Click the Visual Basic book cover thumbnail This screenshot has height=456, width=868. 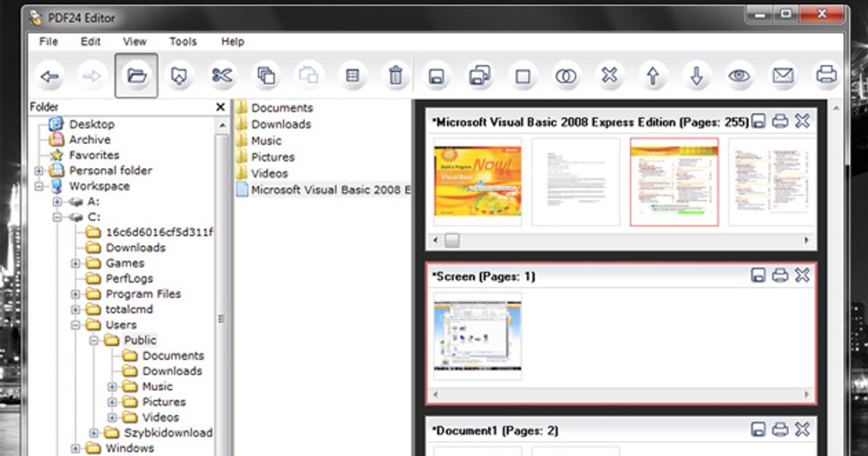coord(477,182)
